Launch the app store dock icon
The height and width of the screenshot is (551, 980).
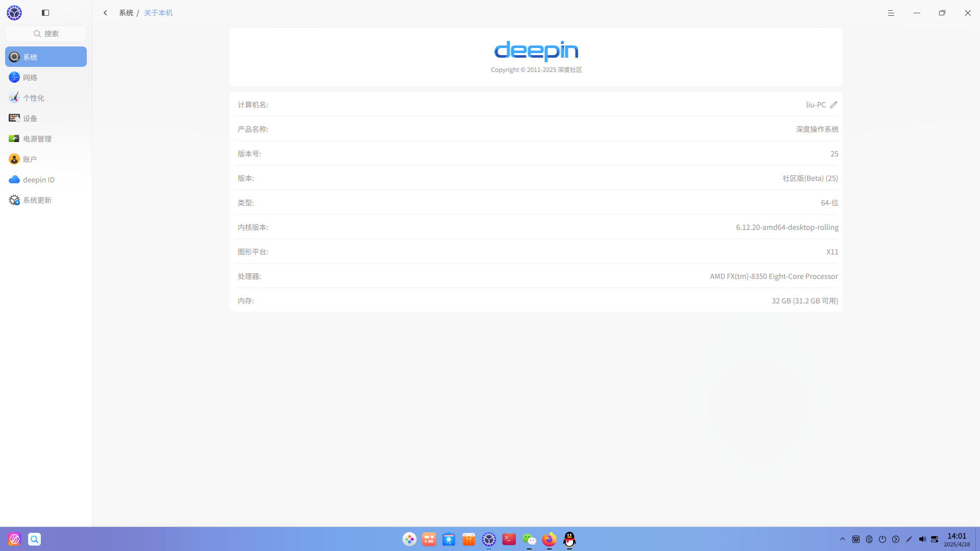[x=469, y=539]
